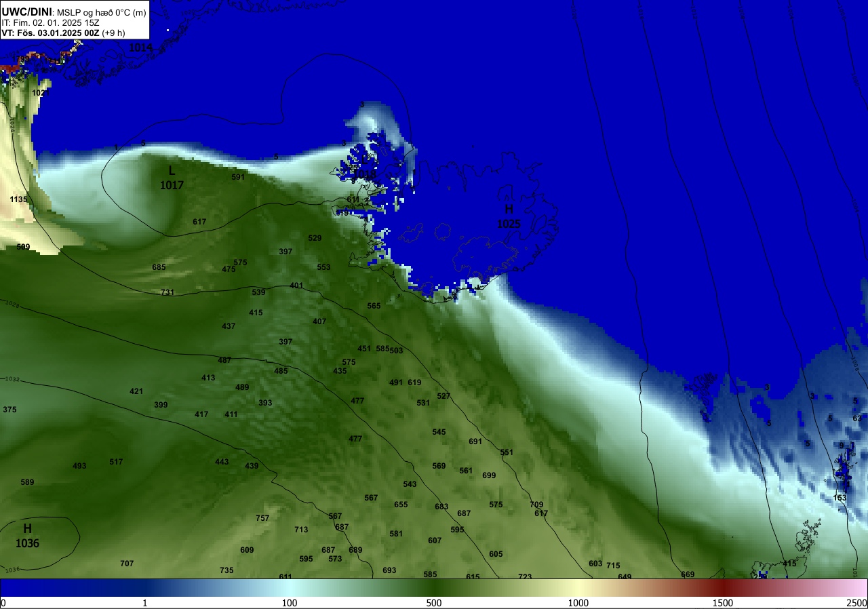Click the height value '553'
Image resolution: width=868 pixels, height=609 pixels.
point(323,267)
